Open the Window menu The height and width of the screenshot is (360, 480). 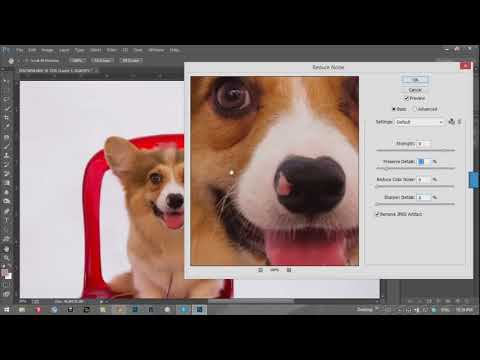[156, 50]
